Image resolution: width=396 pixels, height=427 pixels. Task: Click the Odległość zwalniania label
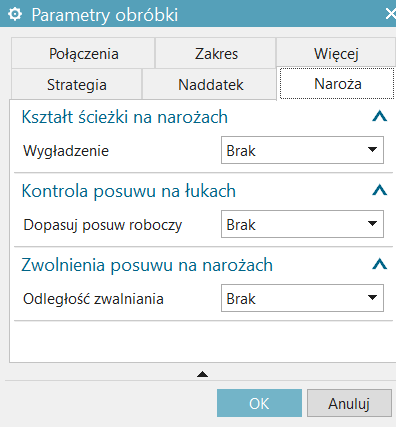(93, 299)
